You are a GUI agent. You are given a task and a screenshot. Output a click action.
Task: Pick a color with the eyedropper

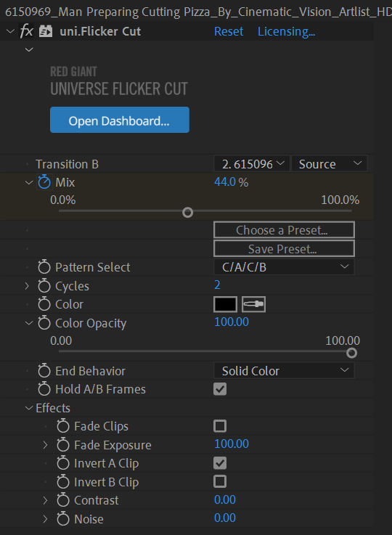pyautogui.click(x=253, y=304)
